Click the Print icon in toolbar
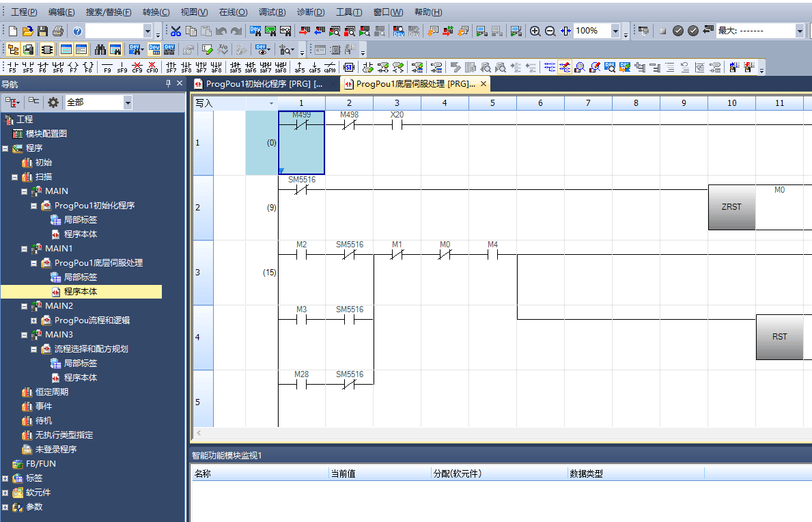812x522 pixels. point(57,31)
